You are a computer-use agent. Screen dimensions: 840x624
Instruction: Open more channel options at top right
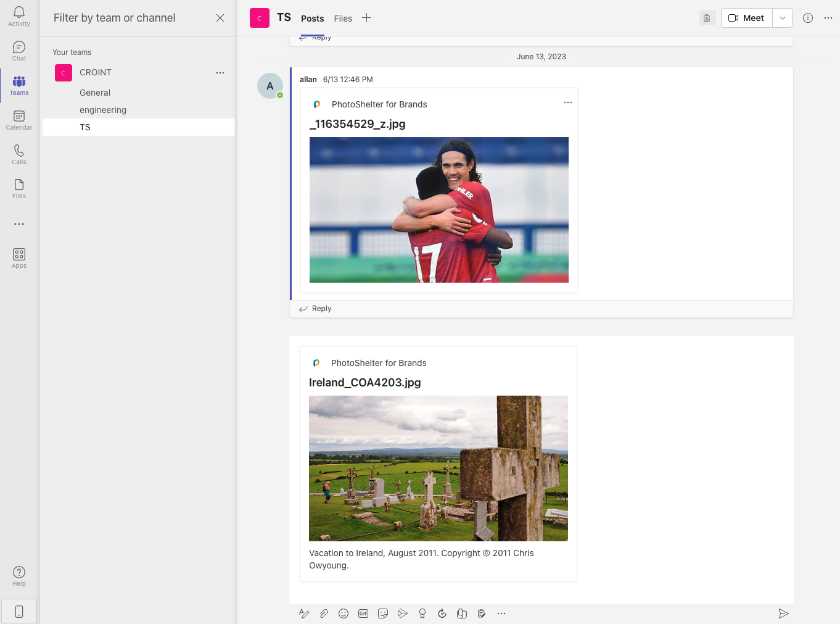[x=828, y=18]
